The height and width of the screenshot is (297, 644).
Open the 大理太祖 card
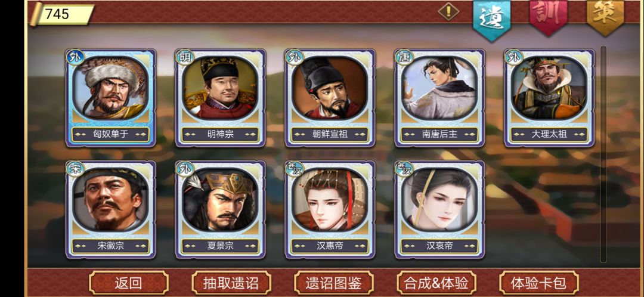click(x=549, y=98)
